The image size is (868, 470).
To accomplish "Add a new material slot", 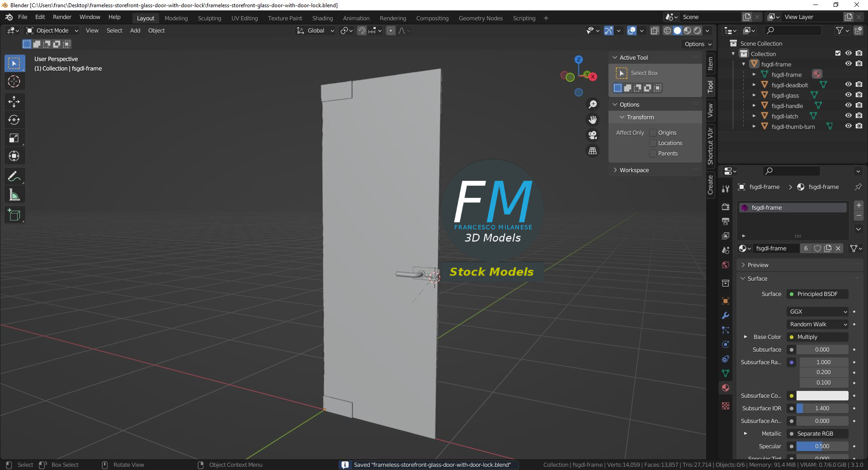I will pos(859,205).
